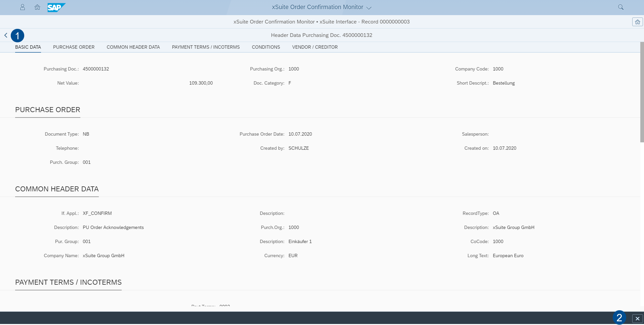Open the user profile icon
Image resolution: width=644 pixels, height=325 pixels.
coord(23,7)
